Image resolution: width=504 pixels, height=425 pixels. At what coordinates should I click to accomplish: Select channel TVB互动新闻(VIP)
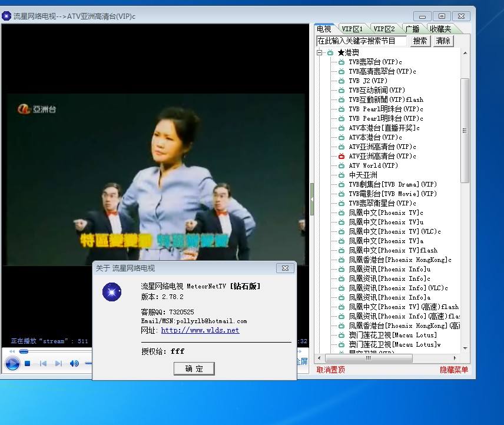[x=377, y=90]
